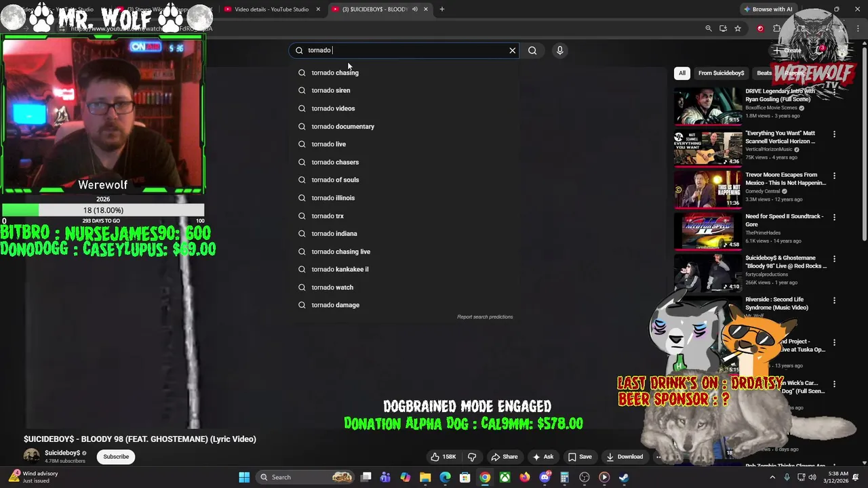Open the DRIVE Legendary Intro video thumbnail
This screenshot has height=488, width=868.
(707, 106)
